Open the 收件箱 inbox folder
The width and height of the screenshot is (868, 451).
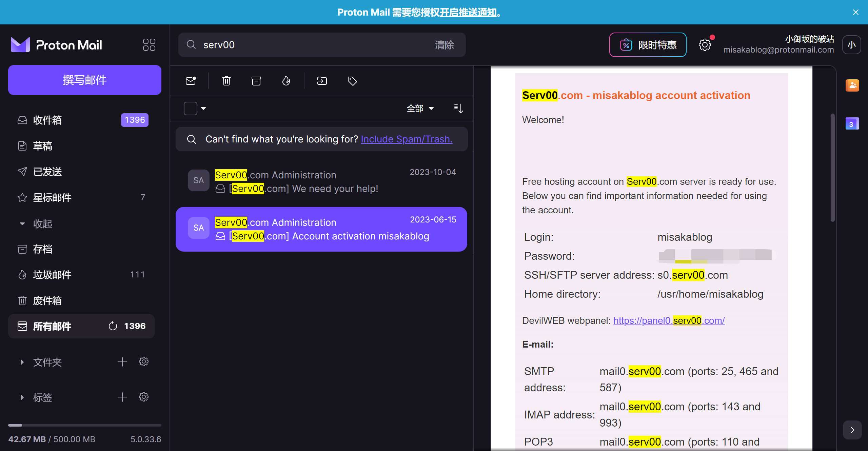(47, 120)
